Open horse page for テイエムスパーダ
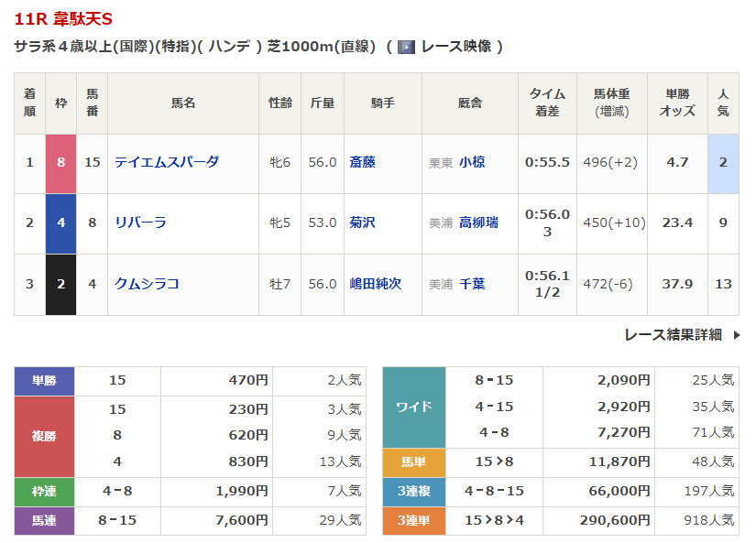Screen dimensions: 756x543 (166, 162)
